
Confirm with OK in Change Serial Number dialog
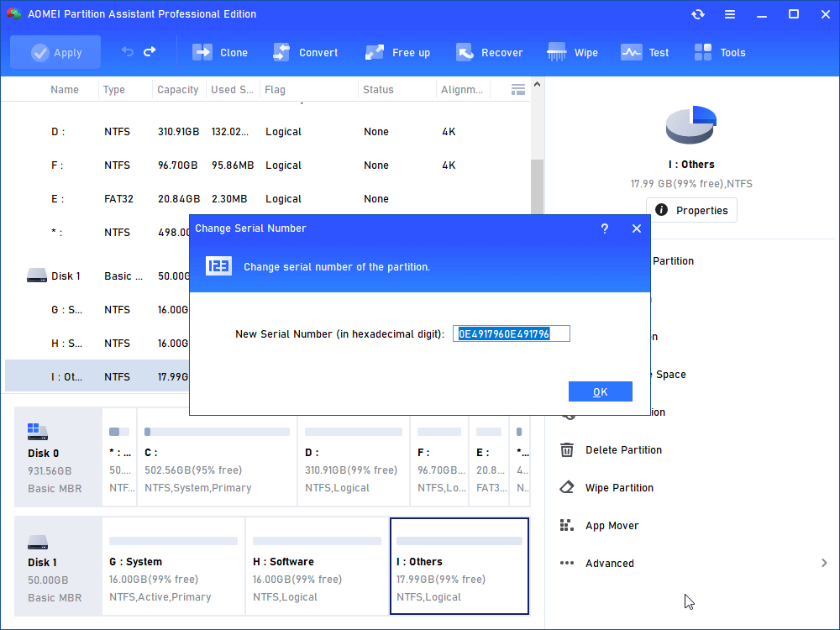click(600, 391)
